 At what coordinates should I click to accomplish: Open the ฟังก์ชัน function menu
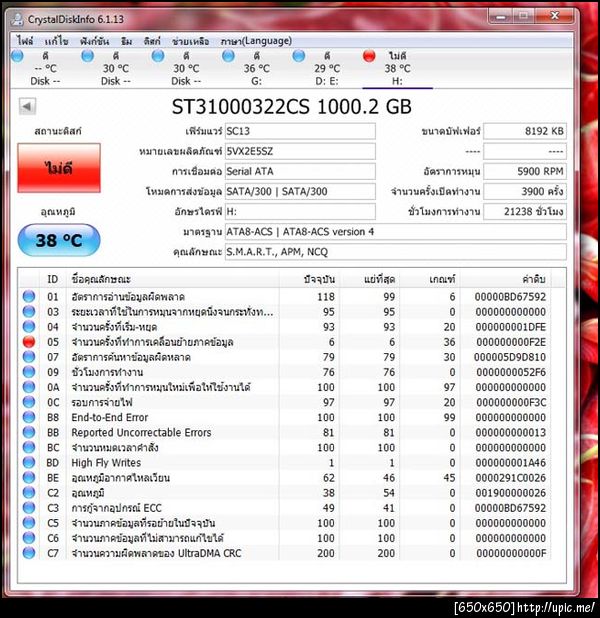coord(94,41)
